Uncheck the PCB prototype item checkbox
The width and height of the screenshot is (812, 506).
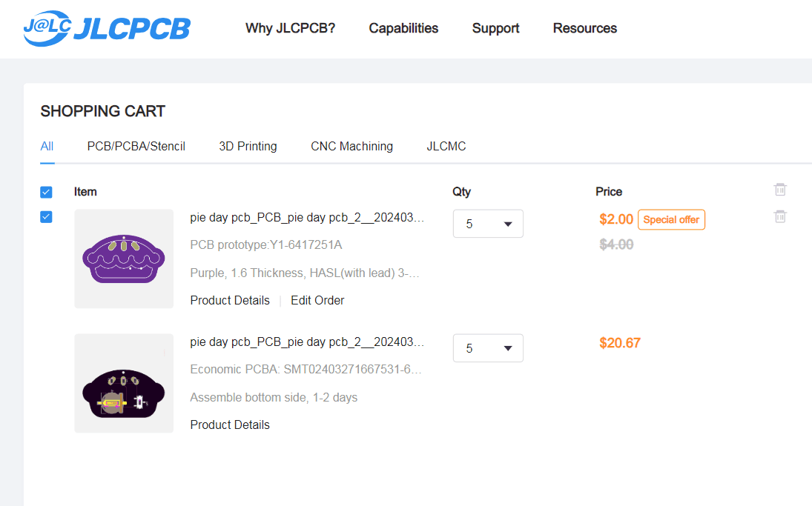46,217
